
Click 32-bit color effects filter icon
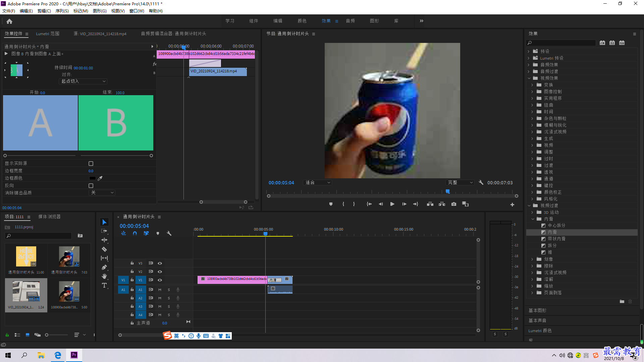(612, 43)
